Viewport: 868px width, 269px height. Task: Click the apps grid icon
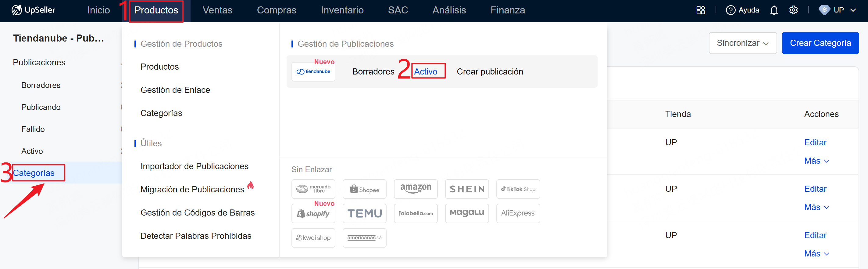701,10
